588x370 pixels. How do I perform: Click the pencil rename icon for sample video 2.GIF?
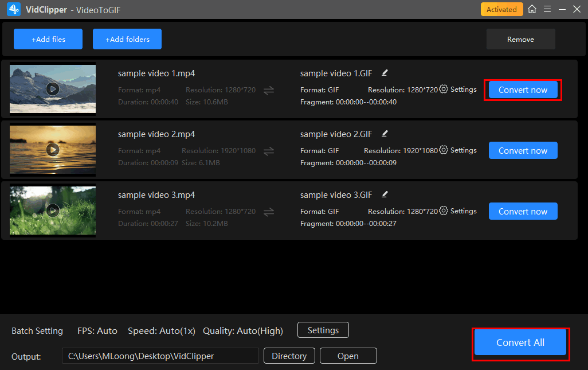pos(385,134)
